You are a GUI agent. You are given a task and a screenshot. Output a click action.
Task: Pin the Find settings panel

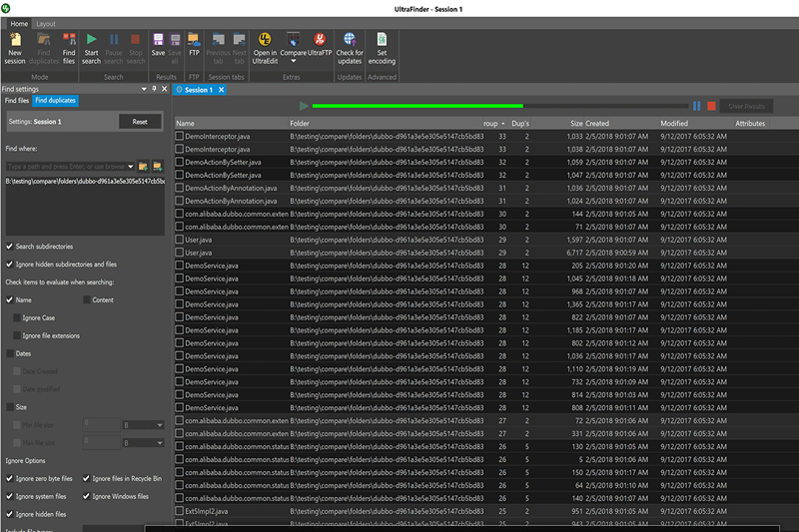coord(155,89)
